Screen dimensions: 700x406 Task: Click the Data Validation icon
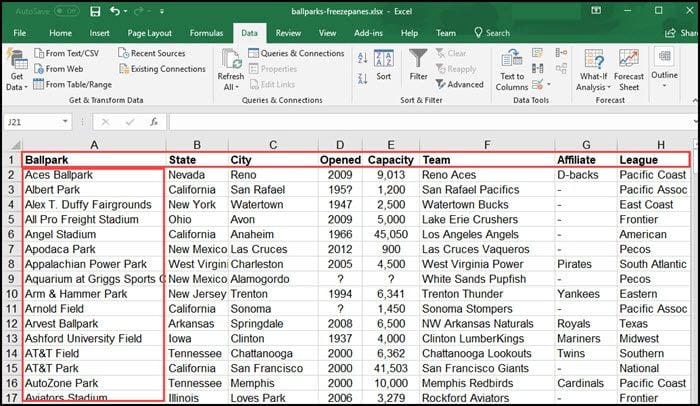538,84
